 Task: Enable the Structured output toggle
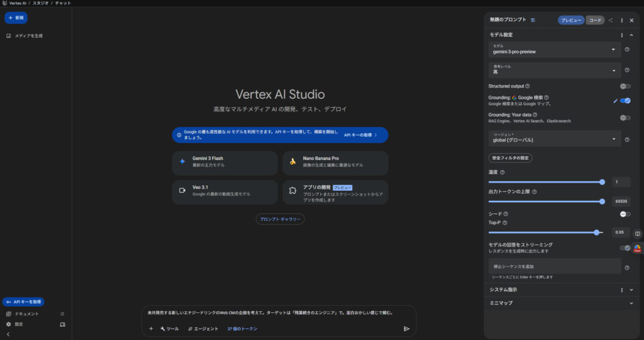pos(625,86)
